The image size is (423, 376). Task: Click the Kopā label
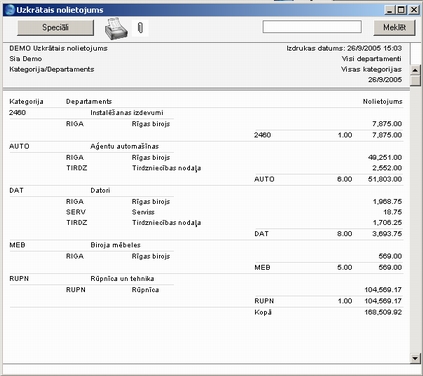tap(263, 312)
